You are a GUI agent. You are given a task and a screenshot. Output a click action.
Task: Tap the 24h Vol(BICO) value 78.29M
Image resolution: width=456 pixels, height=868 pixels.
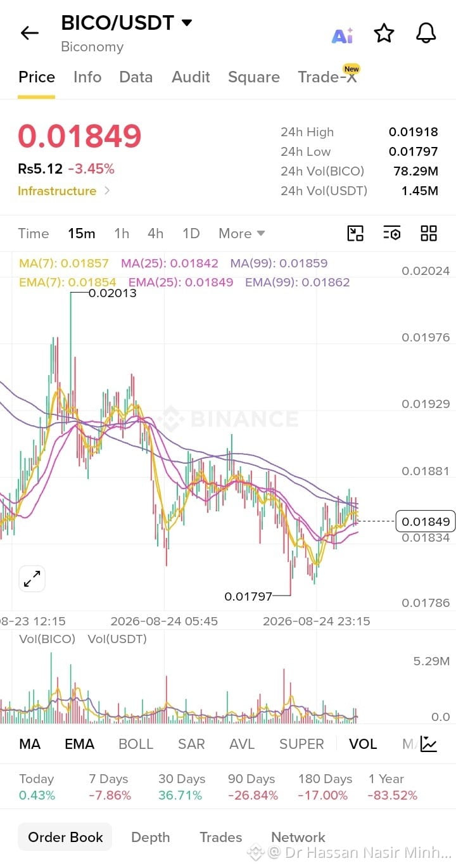click(415, 171)
